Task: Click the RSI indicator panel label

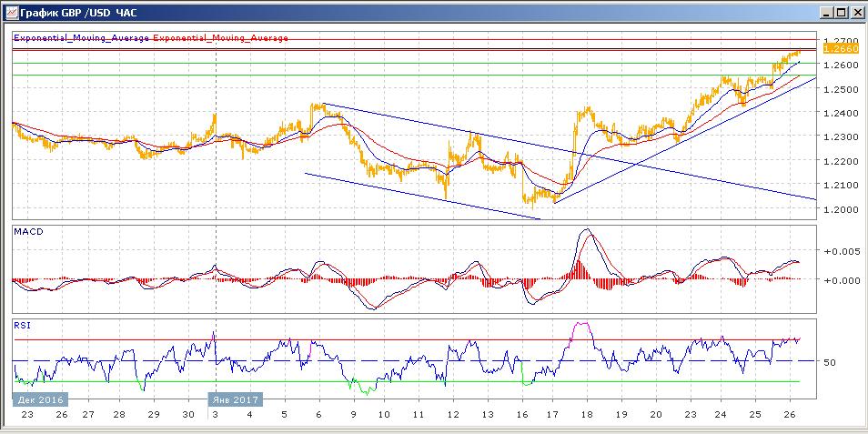Action: click(x=21, y=324)
